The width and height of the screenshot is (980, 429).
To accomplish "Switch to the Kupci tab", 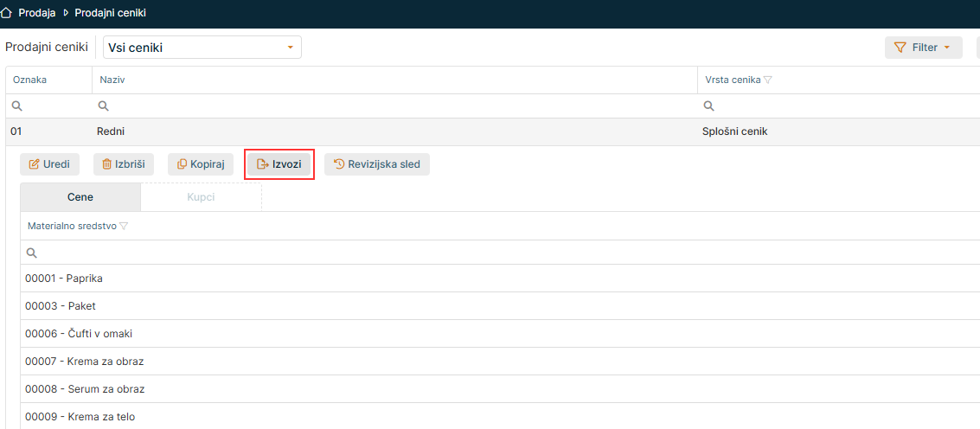I will [201, 197].
